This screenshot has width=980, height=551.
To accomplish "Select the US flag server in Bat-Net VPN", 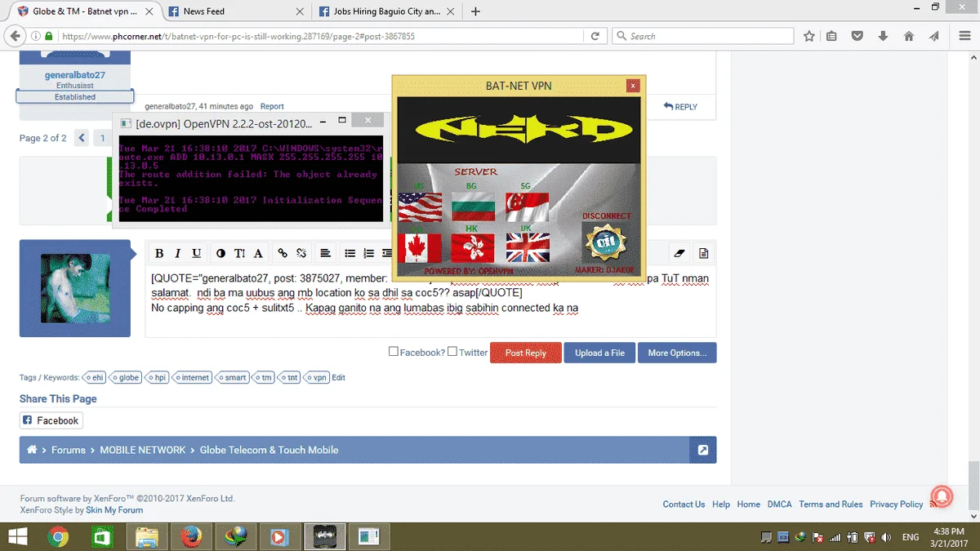I will [x=421, y=207].
